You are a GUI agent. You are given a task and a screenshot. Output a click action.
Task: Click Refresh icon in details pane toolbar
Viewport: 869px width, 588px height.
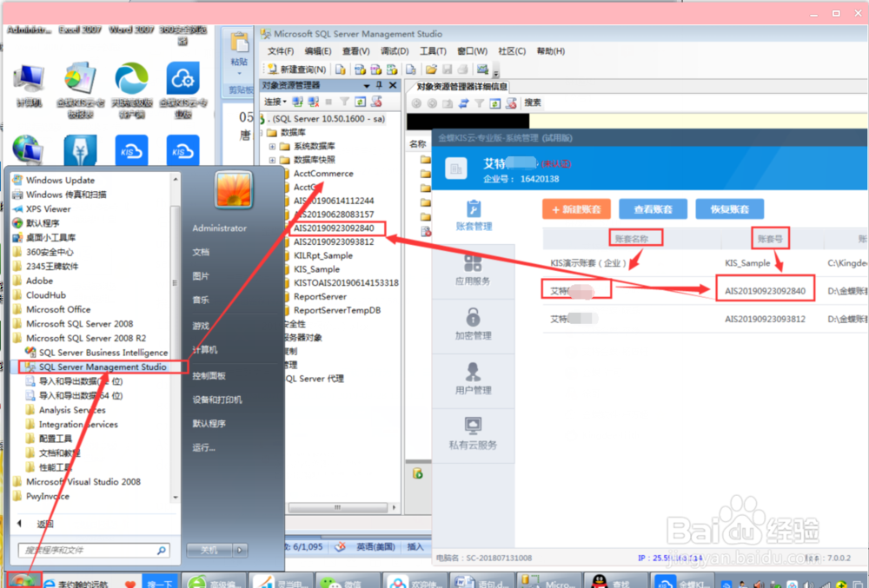pyautogui.click(x=495, y=103)
